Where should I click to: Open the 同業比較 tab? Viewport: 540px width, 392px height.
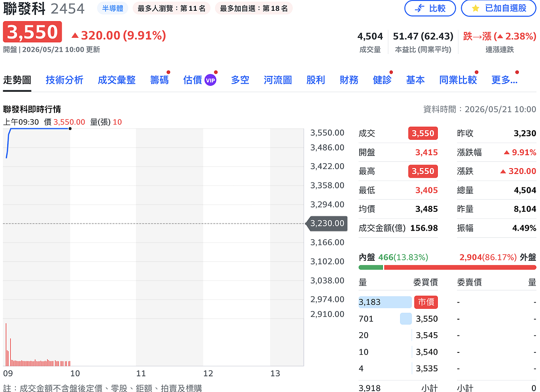[x=458, y=80]
